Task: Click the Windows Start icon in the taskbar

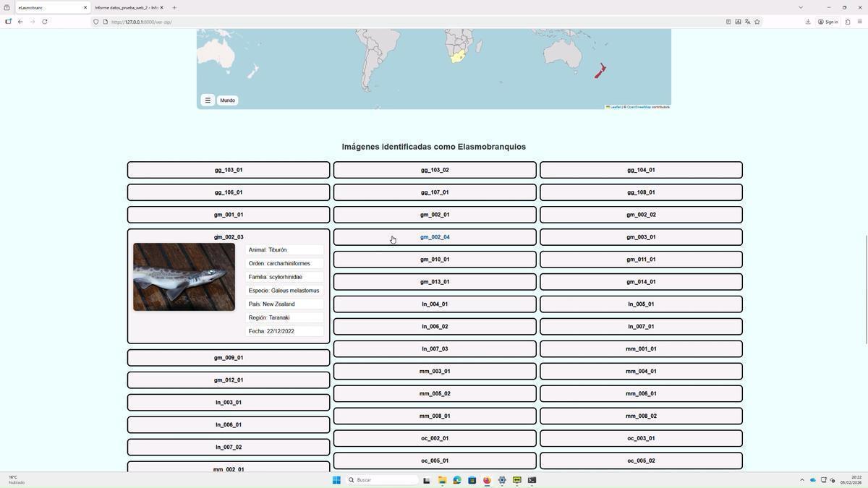Action: [336, 480]
